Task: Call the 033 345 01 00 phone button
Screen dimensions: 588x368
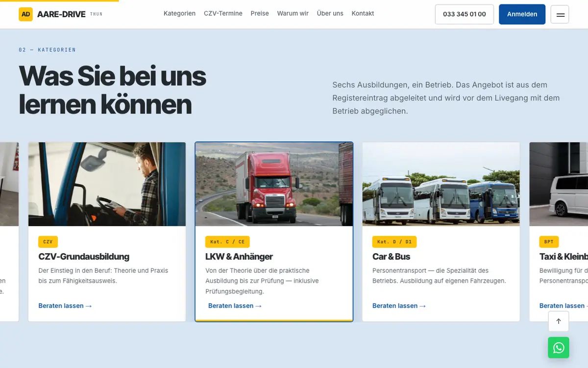Action: tap(465, 14)
